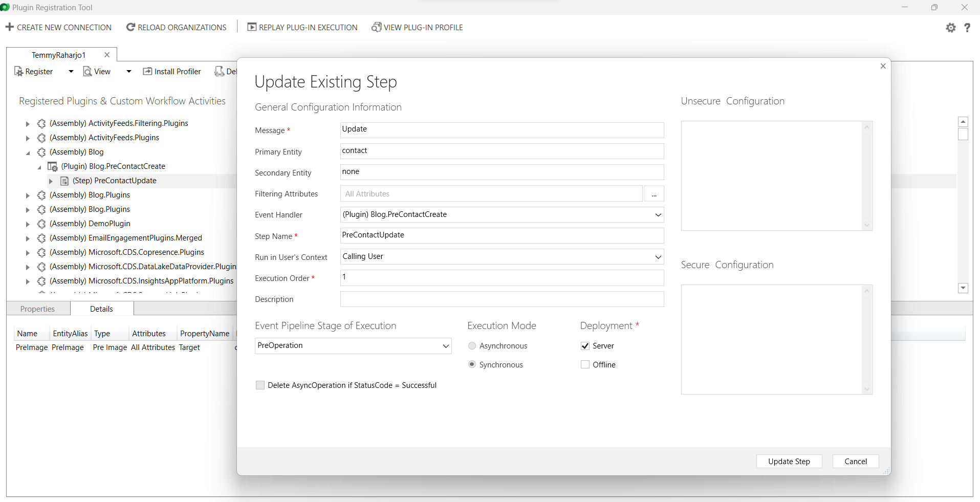Open the PreOperation pipeline stage dropdown

pyautogui.click(x=446, y=346)
